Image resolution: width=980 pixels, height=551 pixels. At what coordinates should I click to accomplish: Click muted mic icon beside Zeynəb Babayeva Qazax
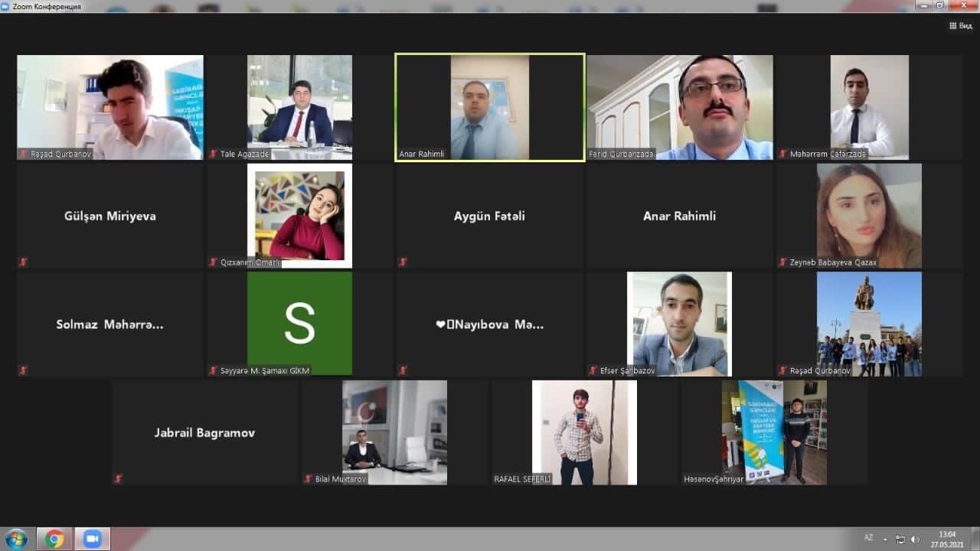coord(782,262)
